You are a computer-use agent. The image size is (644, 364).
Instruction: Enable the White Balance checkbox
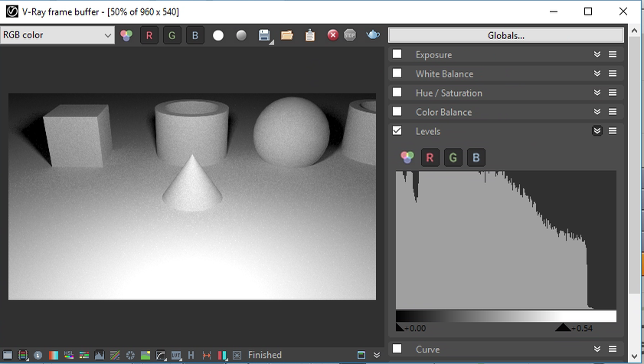397,73
